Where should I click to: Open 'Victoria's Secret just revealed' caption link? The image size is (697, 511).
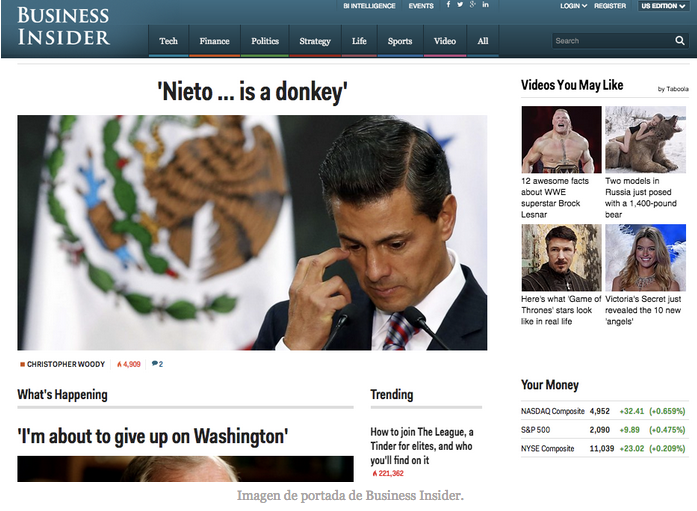(643, 310)
